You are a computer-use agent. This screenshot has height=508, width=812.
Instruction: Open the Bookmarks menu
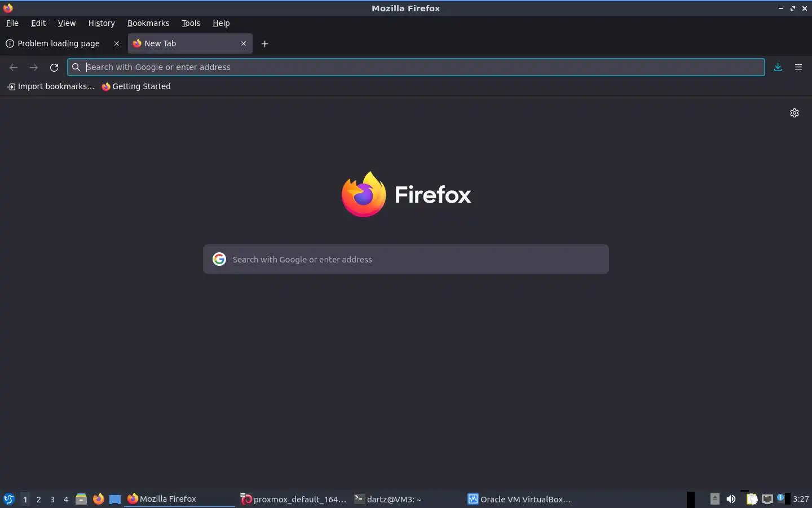coord(148,23)
